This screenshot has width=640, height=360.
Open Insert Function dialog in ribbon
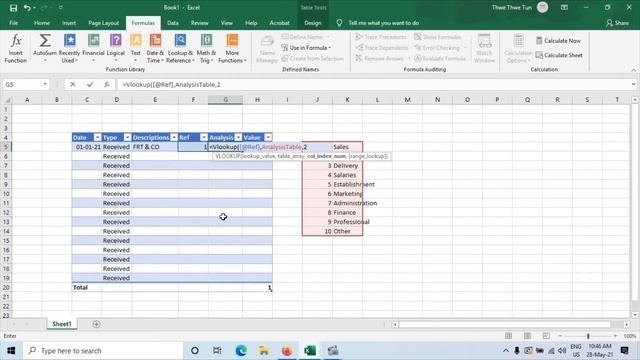click(16, 49)
